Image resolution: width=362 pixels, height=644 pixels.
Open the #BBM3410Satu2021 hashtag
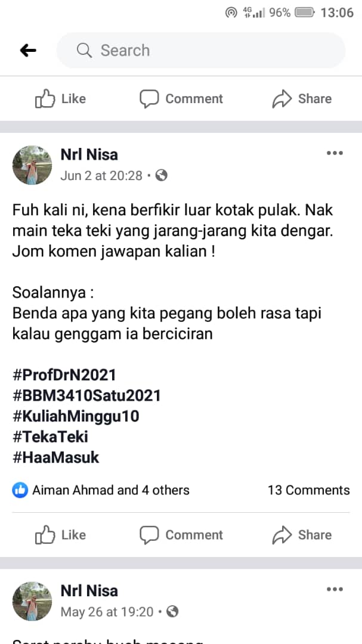(86, 395)
